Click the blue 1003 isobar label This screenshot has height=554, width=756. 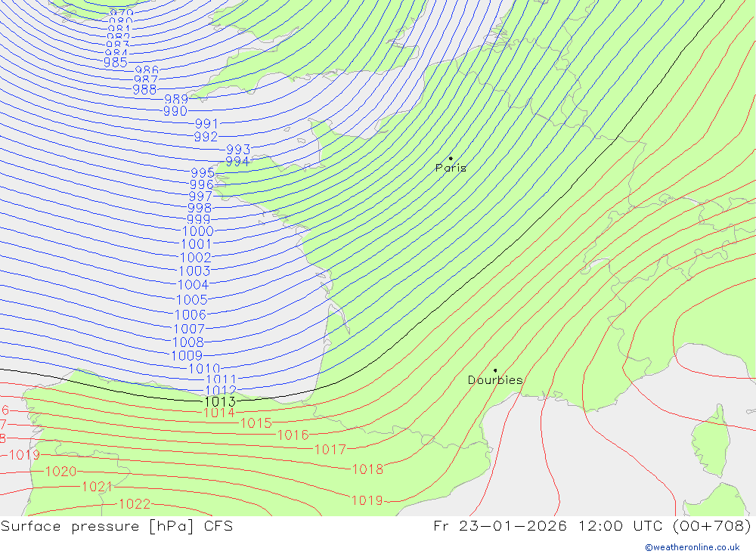(194, 271)
